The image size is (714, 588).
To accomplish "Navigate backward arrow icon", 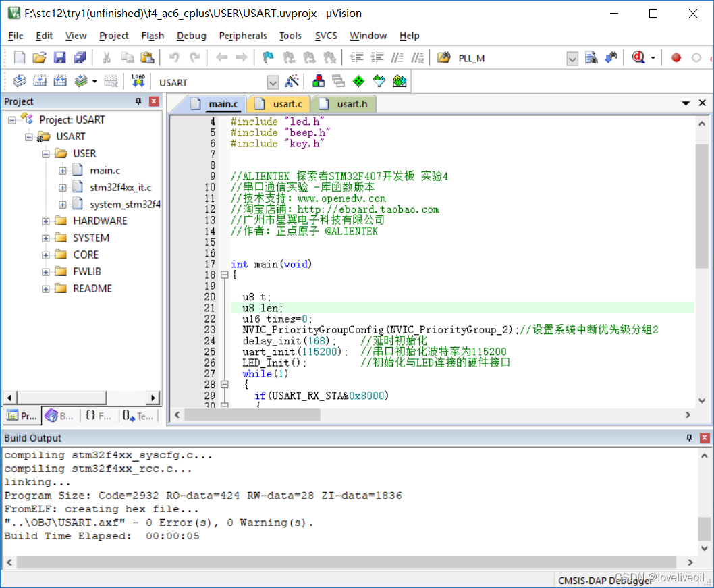I will pos(222,58).
